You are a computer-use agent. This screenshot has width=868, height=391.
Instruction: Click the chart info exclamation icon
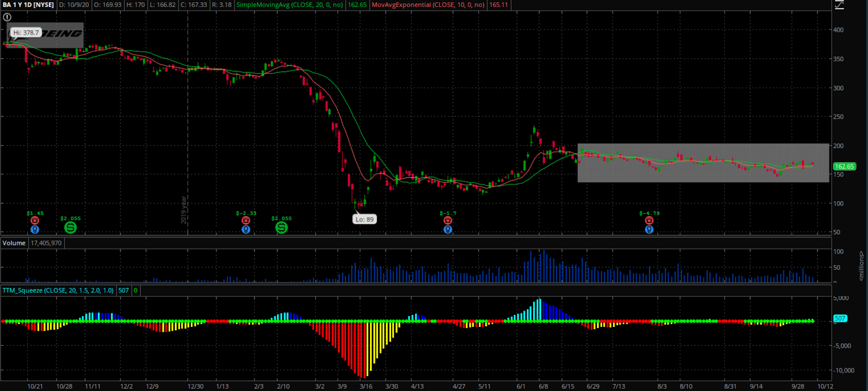tap(7, 17)
